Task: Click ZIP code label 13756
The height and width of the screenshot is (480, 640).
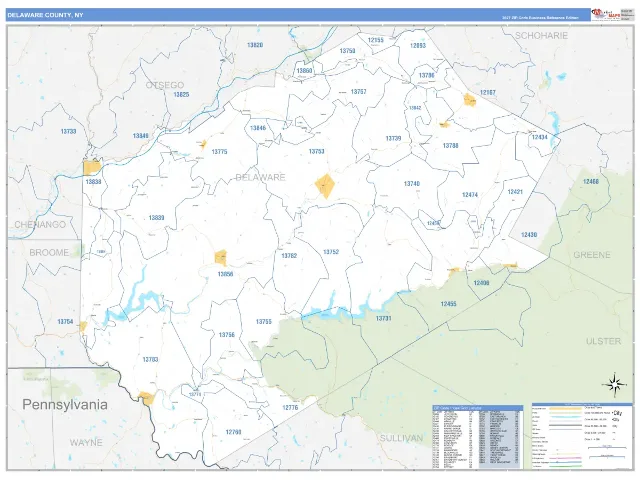Action: 227,335
